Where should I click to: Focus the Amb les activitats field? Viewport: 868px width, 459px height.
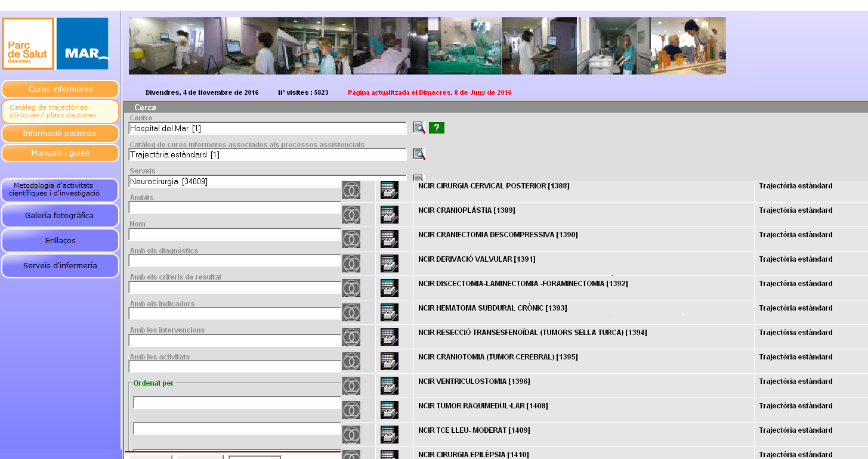pyautogui.click(x=235, y=367)
